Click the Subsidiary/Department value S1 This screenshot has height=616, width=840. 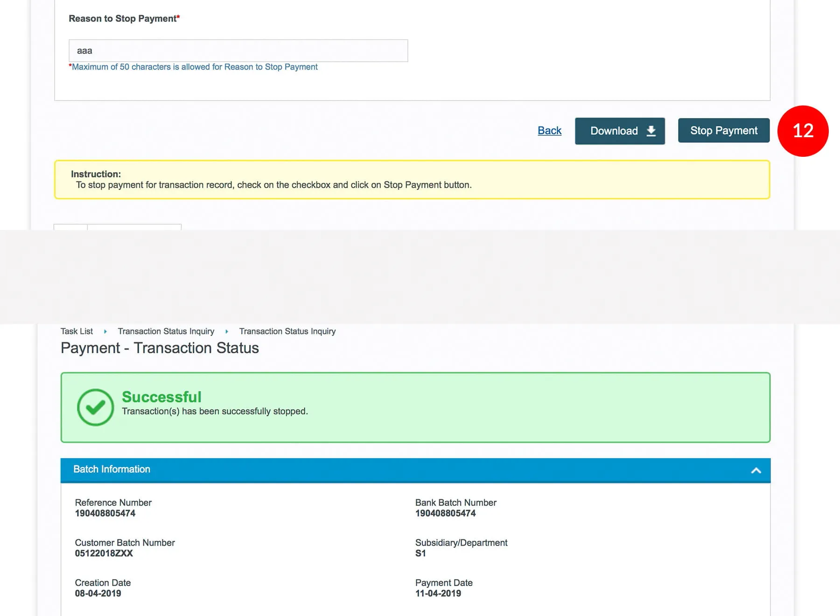tap(420, 553)
